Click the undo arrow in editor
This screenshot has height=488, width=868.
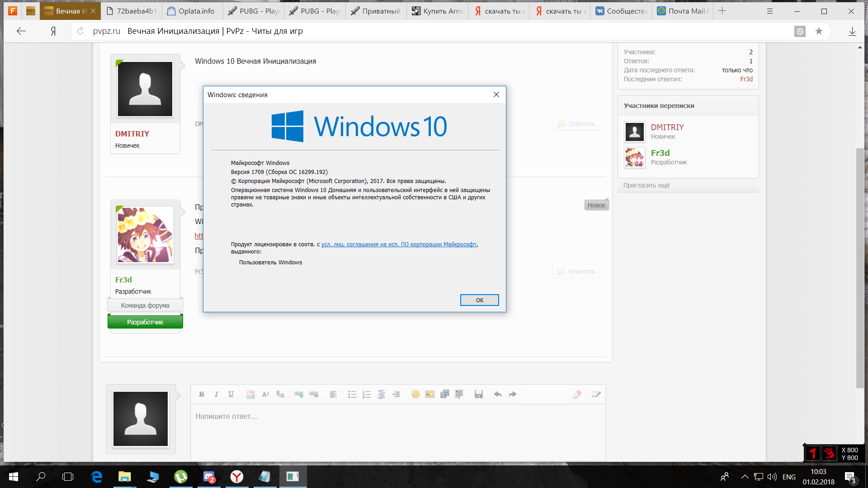coord(498,394)
